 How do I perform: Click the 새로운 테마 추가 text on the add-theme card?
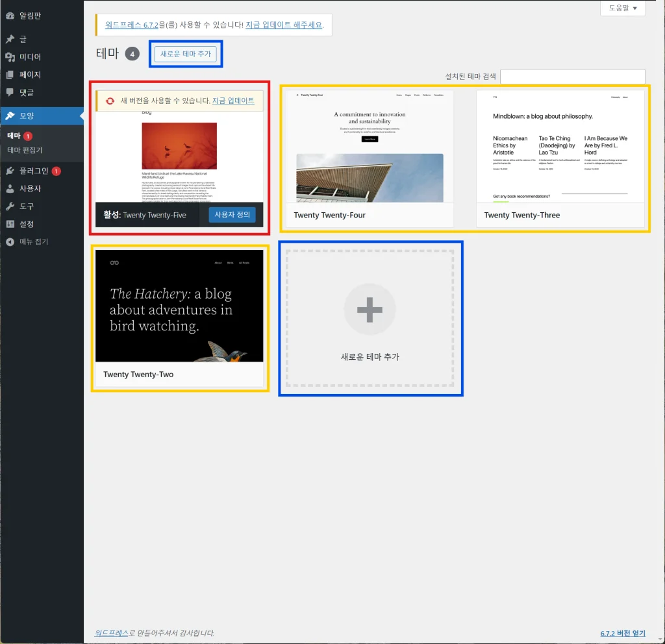(370, 357)
